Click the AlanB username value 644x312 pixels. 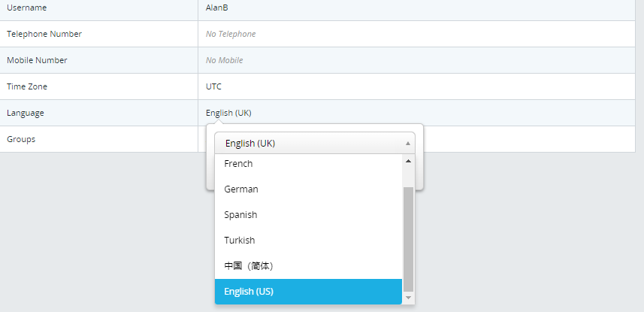click(217, 8)
